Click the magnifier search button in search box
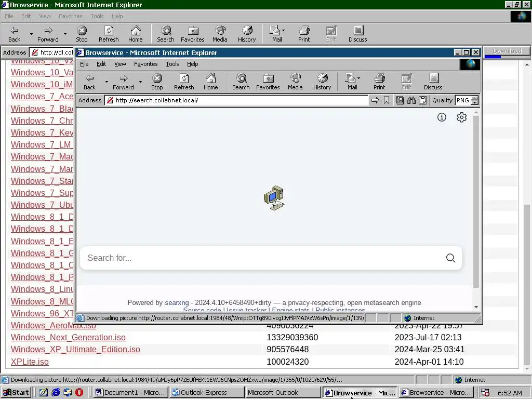 click(450, 258)
